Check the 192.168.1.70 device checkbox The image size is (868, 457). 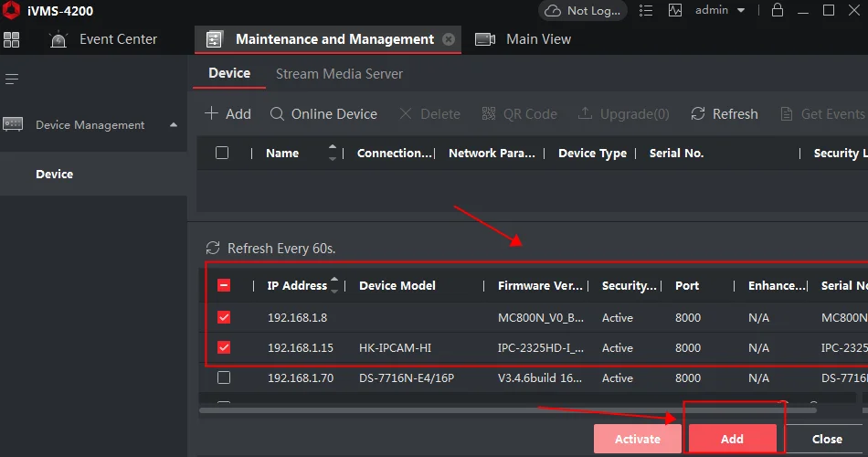pos(224,377)
